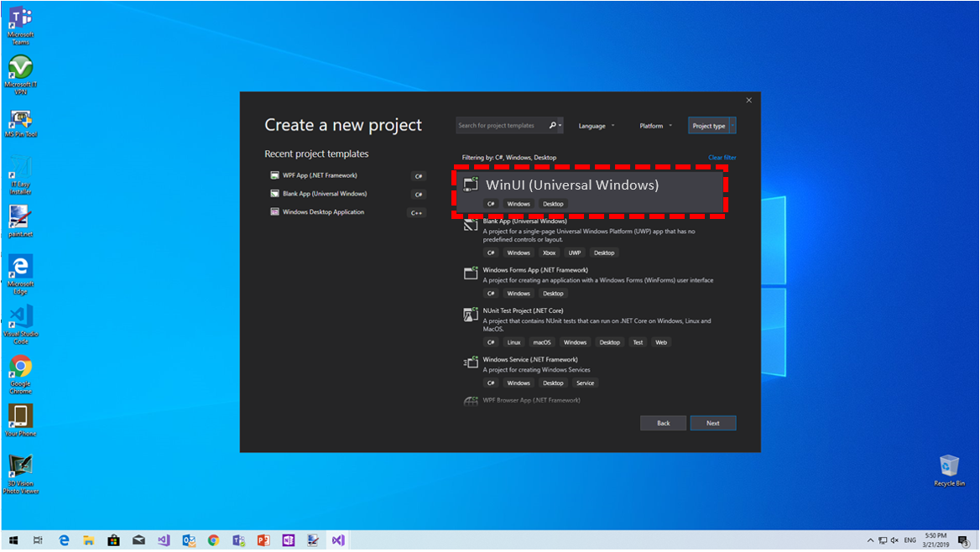Open Google Chrome from the taskbar
Screen dimensions: 980x552
(x=213, y=539)
